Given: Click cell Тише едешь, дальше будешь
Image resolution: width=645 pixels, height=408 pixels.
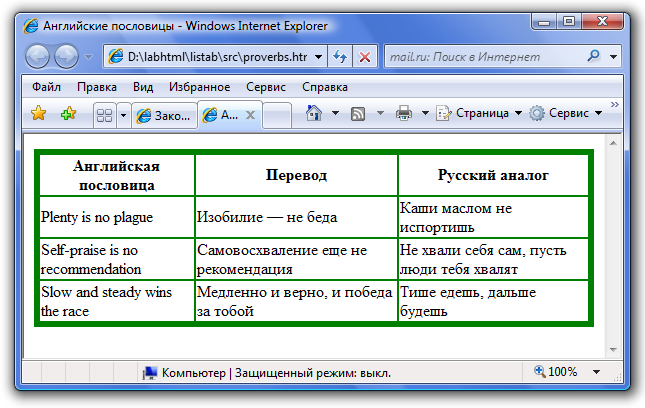Looking at the screenshot, I should (493, 301).
